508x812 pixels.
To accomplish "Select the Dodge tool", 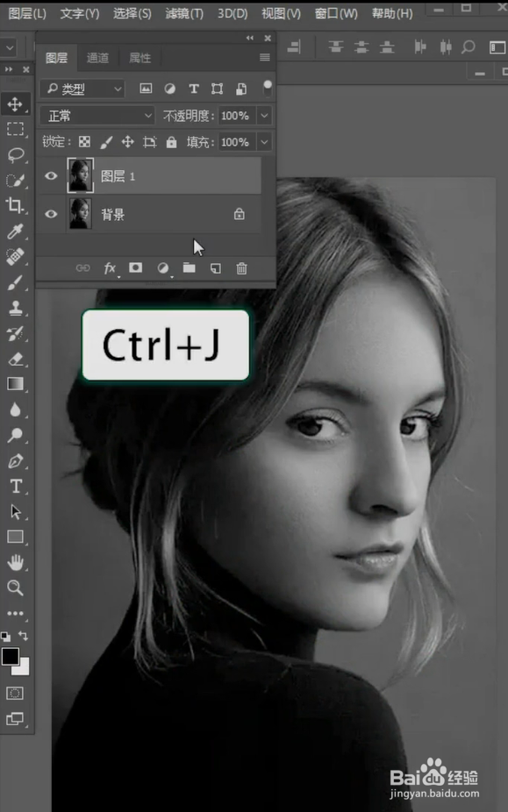I will tap(15, 435).
